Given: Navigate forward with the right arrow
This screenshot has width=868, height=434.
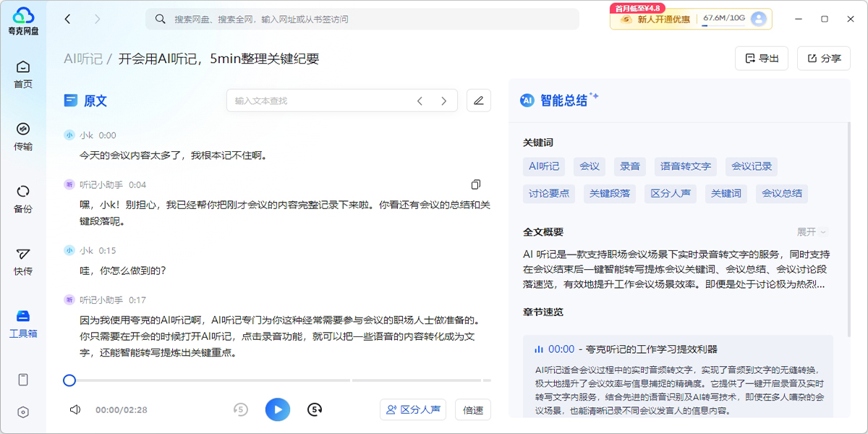Looking at the screenshot, I should click(98, 19).
